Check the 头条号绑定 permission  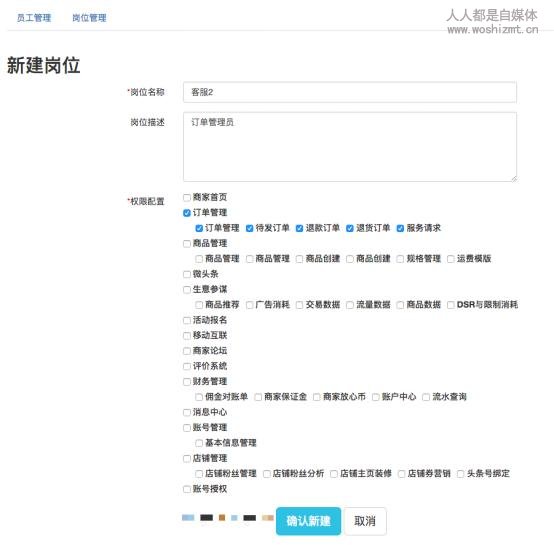tap(460, 474)
